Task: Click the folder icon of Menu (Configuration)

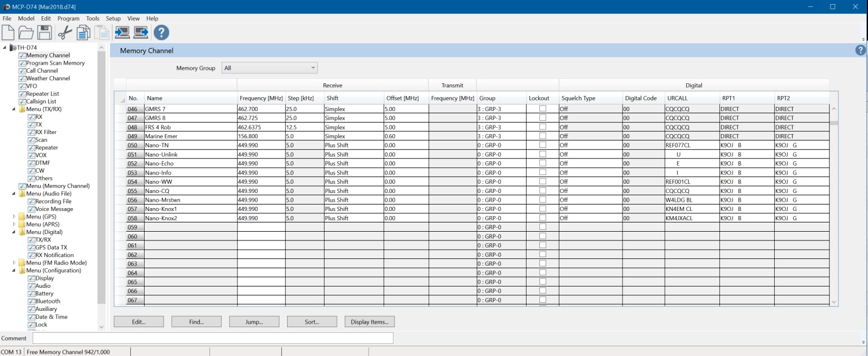Action: (22, 270)
